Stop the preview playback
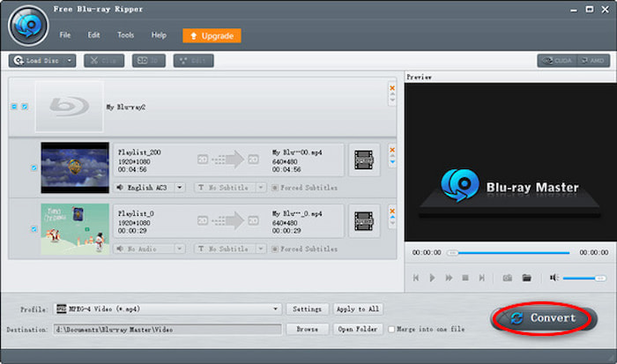This screenshot has width=617, height=364. coord(465,279)
